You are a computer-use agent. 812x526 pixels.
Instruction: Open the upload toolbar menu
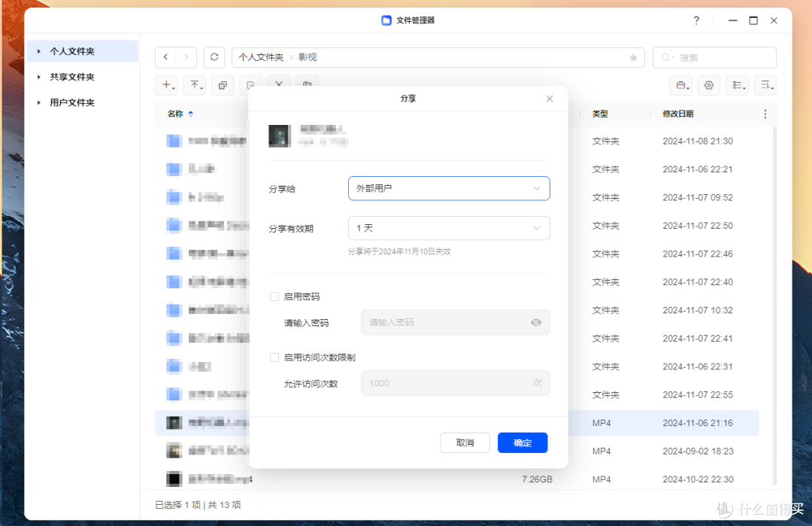(x=195, y=85)
